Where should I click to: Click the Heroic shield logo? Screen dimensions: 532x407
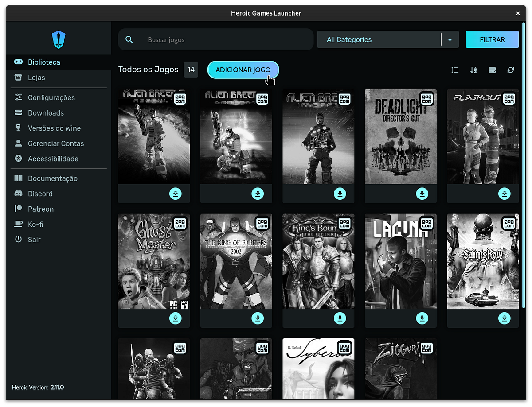(x=59, y=39)
